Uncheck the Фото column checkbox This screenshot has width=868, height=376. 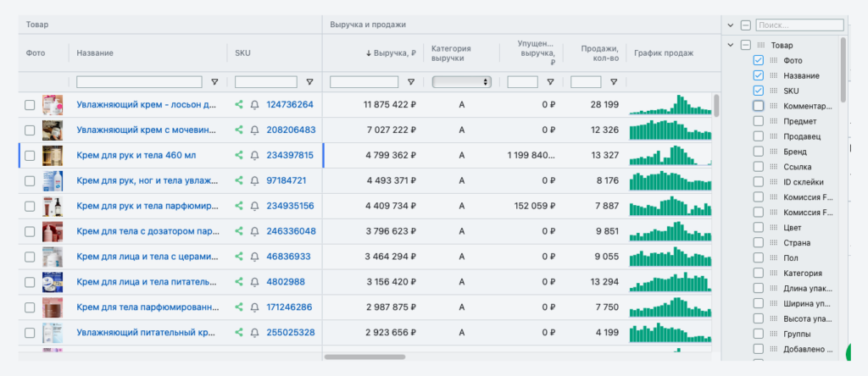[759, 60]
